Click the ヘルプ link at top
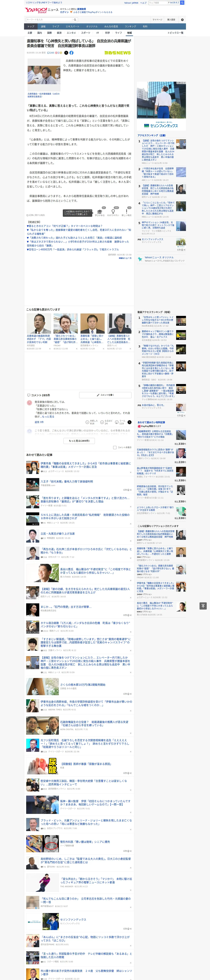Screen dimensions: 210x980 pos(143,3)
